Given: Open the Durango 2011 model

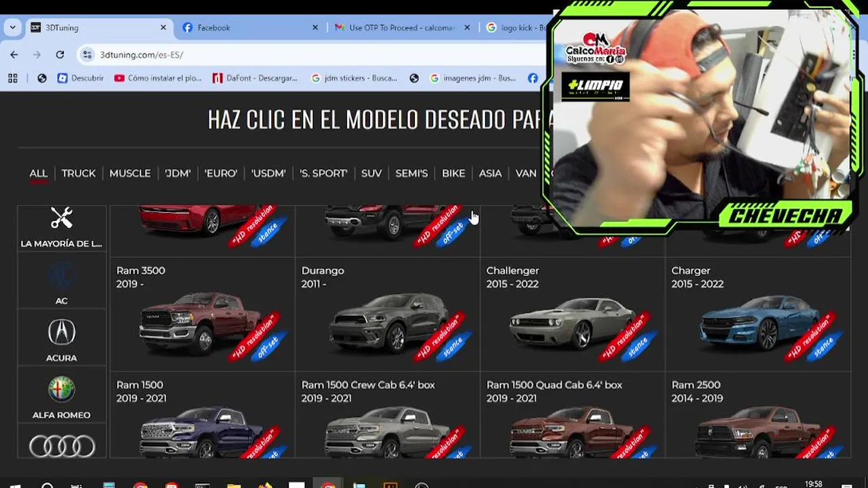Looking at the screenshot, I should click(x=387, y=314).
